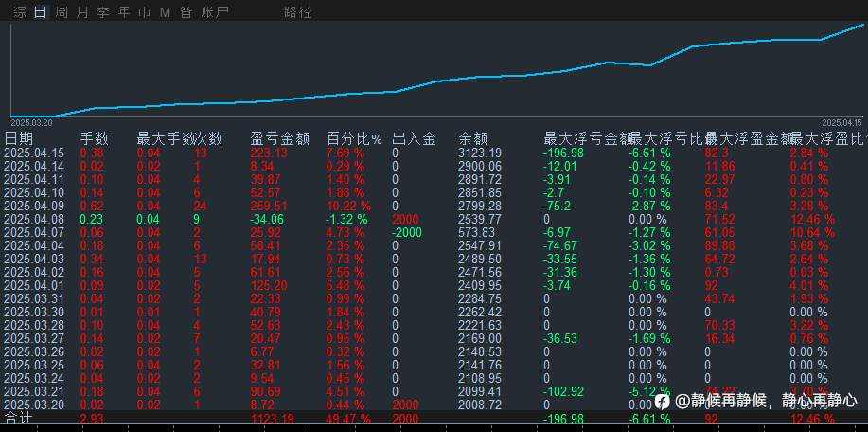Select the 2025.03.27 date cell

tap(34, 338)
